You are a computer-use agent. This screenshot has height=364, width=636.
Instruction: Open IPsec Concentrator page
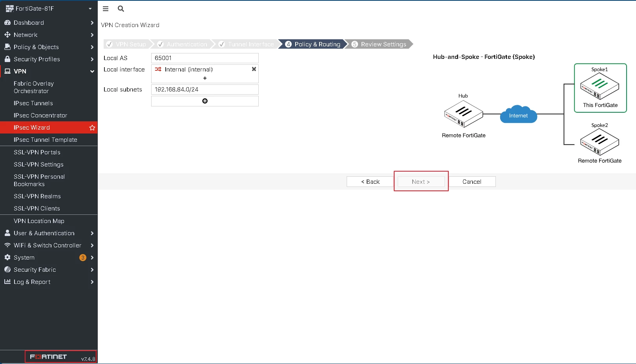tap(49, 115)
